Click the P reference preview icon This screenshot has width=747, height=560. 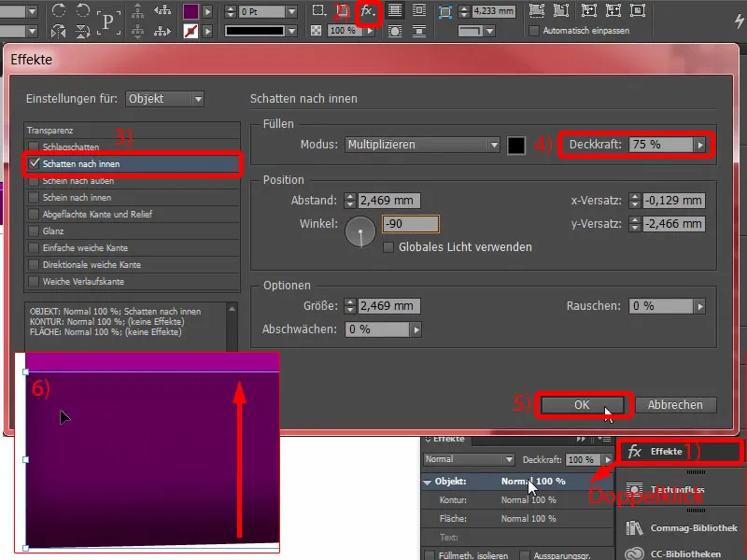coord(108,21)
